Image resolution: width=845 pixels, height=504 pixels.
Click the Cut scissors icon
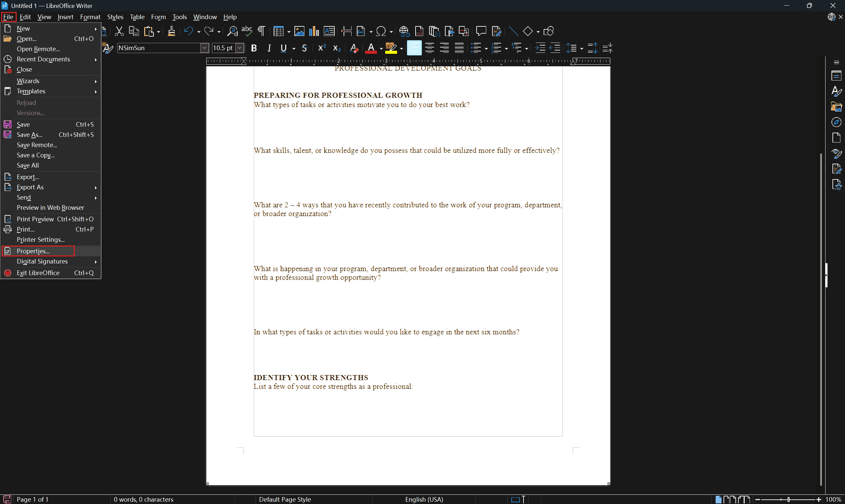[x=119, y=31]
